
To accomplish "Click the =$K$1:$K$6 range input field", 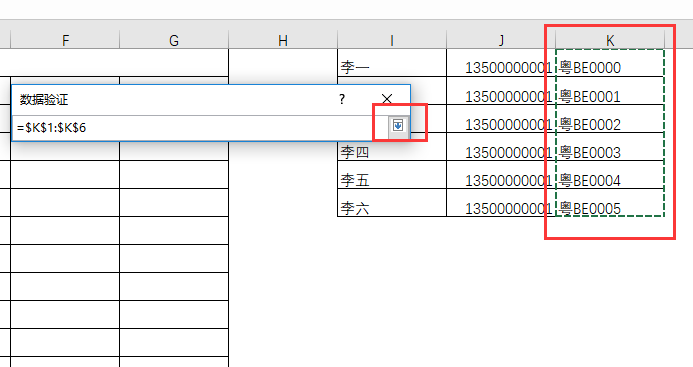I will (200, 128).
